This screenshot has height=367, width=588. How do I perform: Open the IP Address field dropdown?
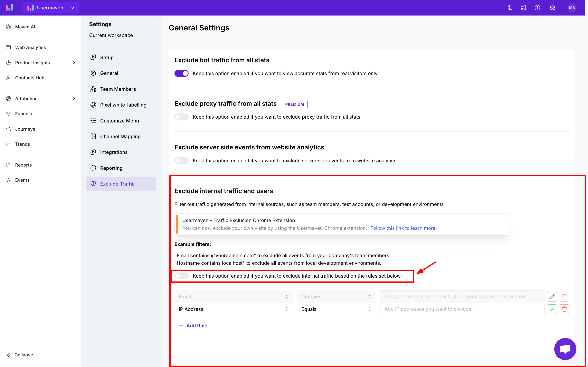(x=233, y=309)
